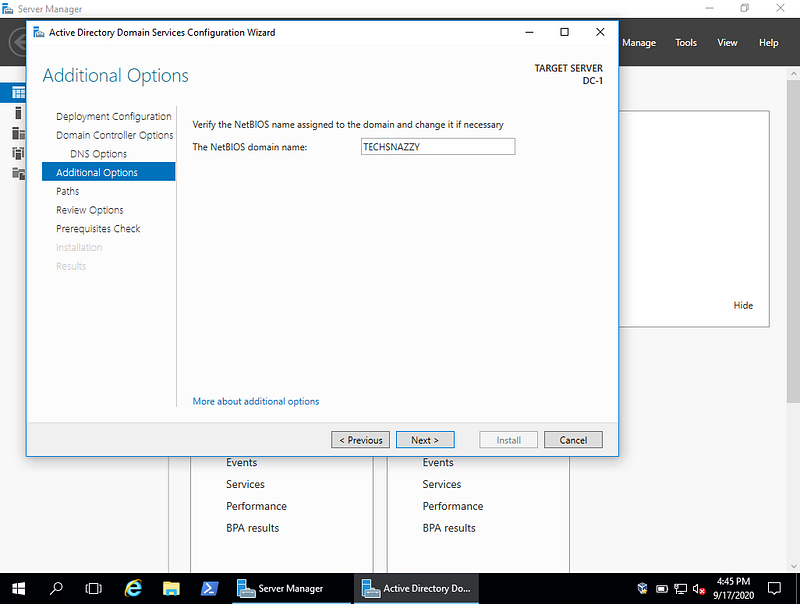Click the NetBIOS domain name field
Image resolution: width=800 pixels, height=604 pixels.
point(438,147)
